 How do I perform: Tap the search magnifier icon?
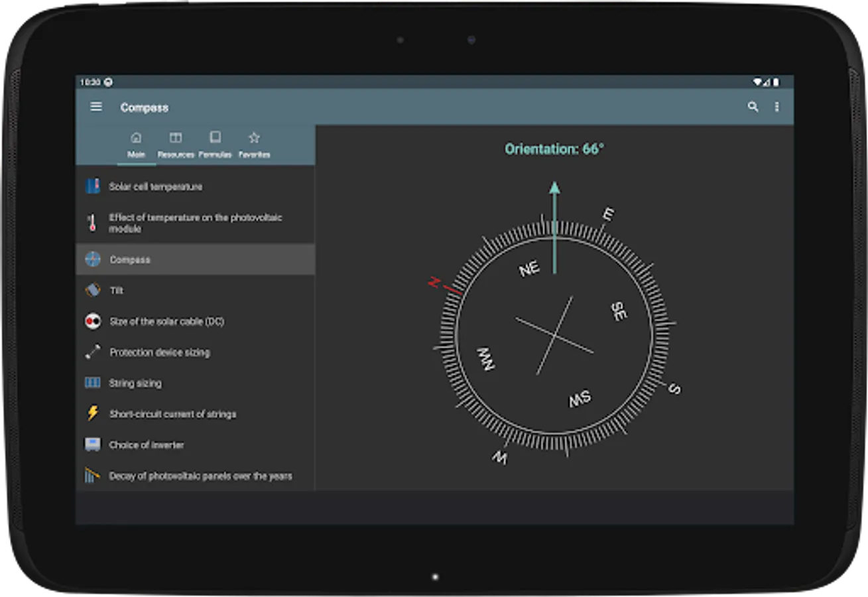(x=753, y=107)
